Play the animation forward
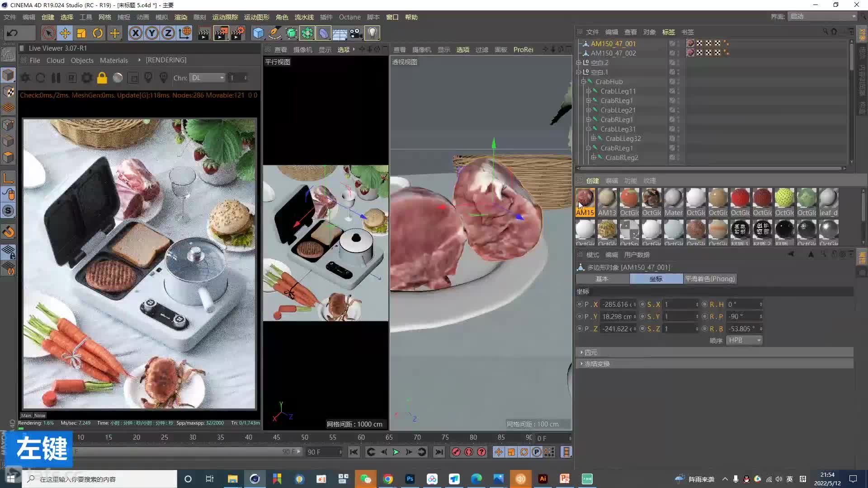The image size is (868, 488). [x=396, y=452]
